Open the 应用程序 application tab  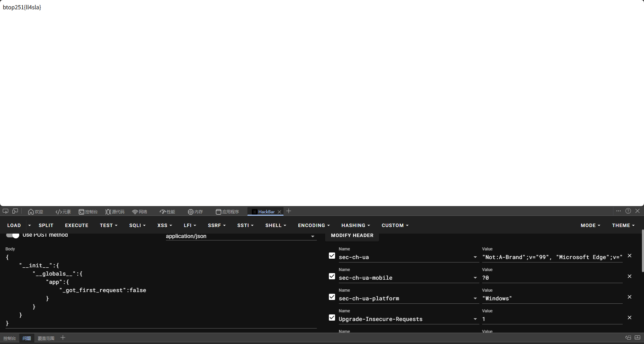tap(227, 212)
